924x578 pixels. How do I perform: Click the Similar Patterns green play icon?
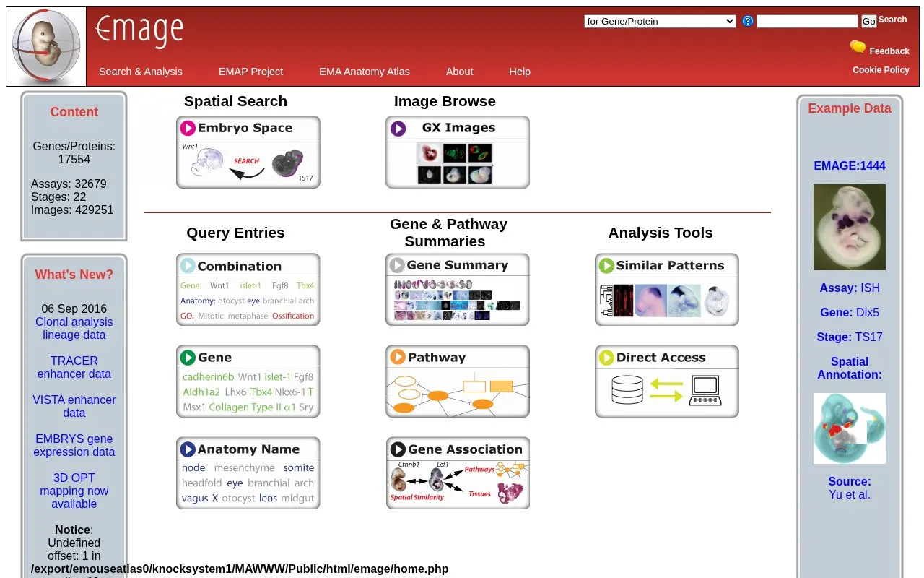[x=606, y=265]
